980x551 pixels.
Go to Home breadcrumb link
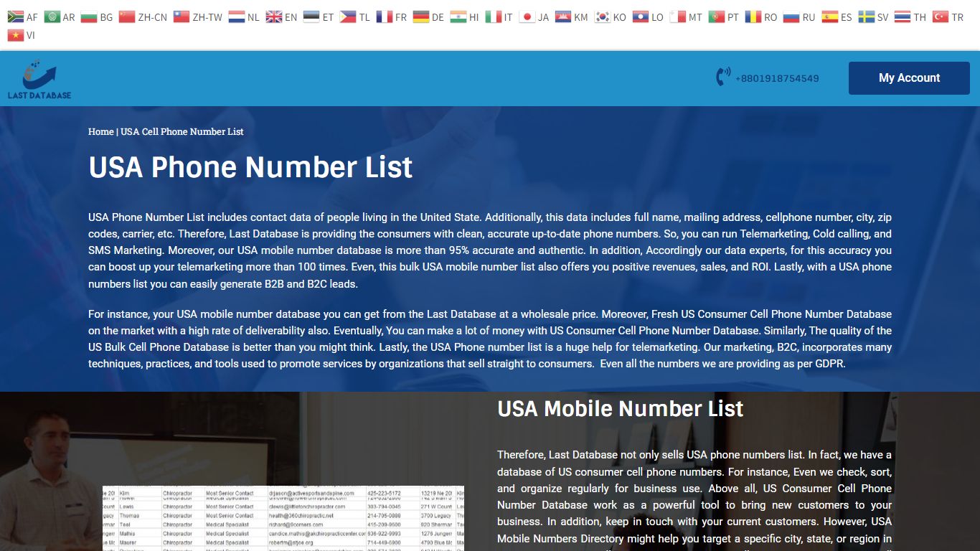pos(101,131)
